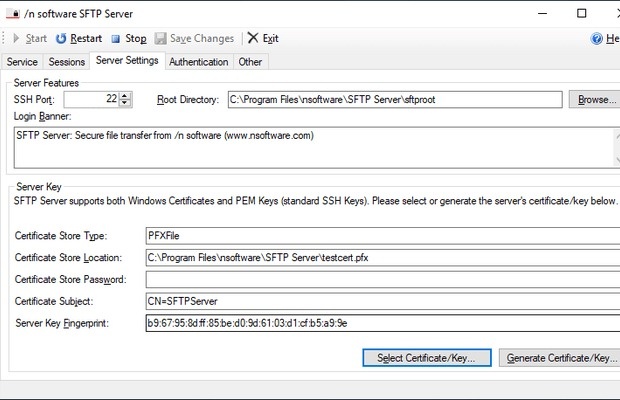Increase SSH Port with up arrow
620x400 pixels.
pos(125,96)
